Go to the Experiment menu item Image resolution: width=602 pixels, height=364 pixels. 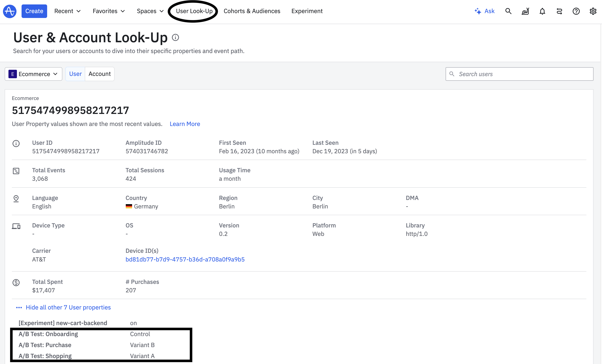tap(307, 11)
